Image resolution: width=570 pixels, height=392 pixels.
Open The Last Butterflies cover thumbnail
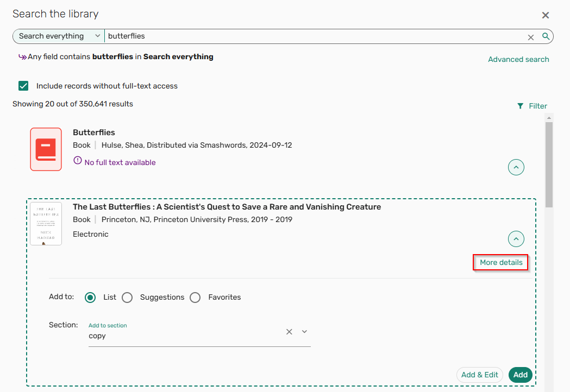click(46, 224)
